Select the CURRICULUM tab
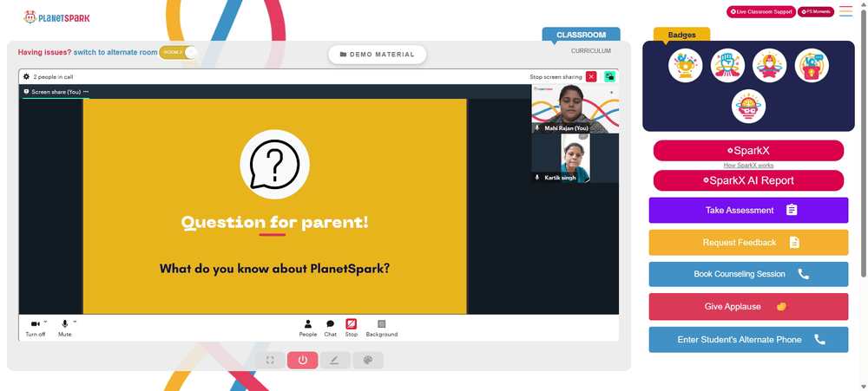The height and width of the screenshot is (391, 868). click(590, 51)
